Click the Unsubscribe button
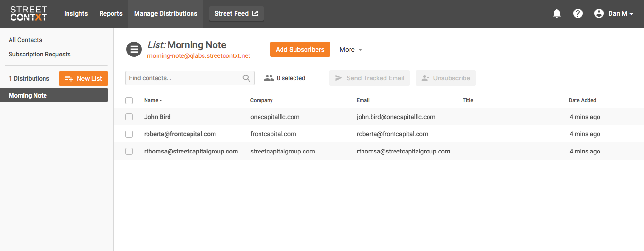Screen dimensions: 644x251 446,78
